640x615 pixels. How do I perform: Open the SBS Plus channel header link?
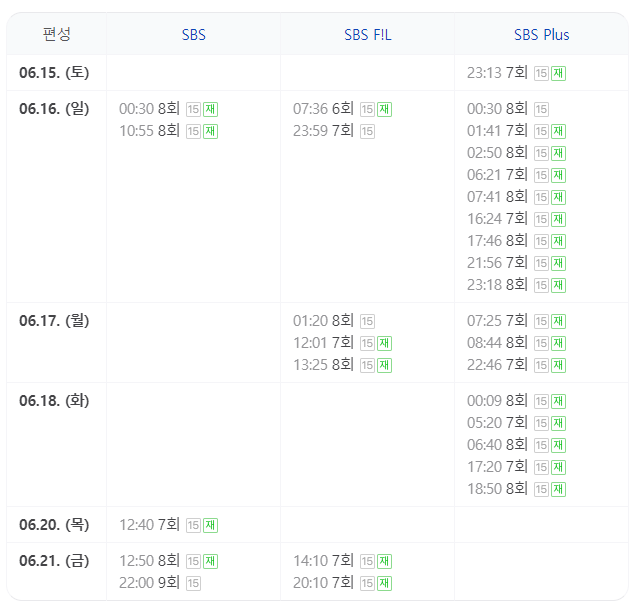[541, 35]
